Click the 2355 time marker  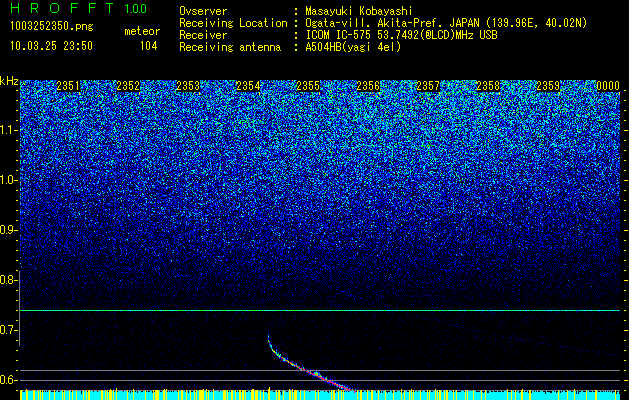[x=308, y=86]
